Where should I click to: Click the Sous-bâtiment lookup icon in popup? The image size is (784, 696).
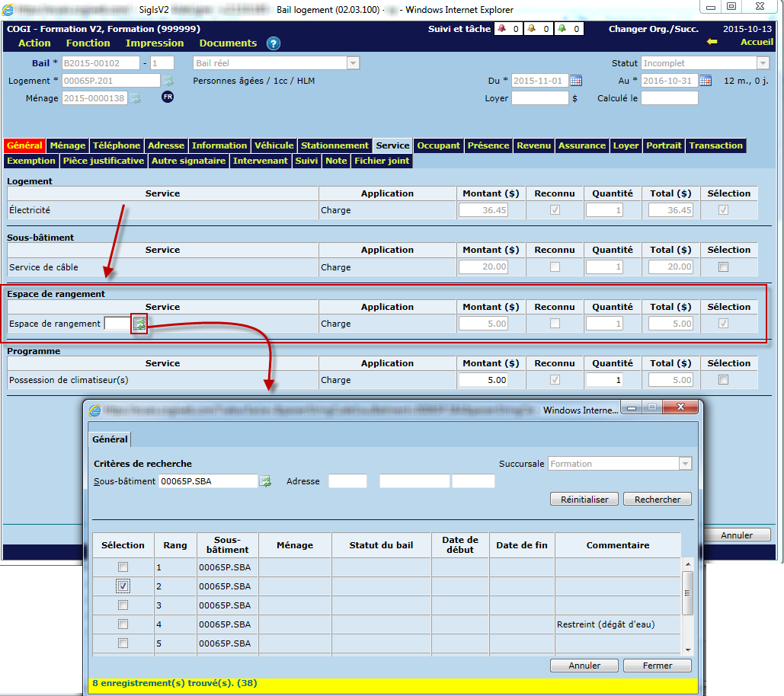pos(265,481)
